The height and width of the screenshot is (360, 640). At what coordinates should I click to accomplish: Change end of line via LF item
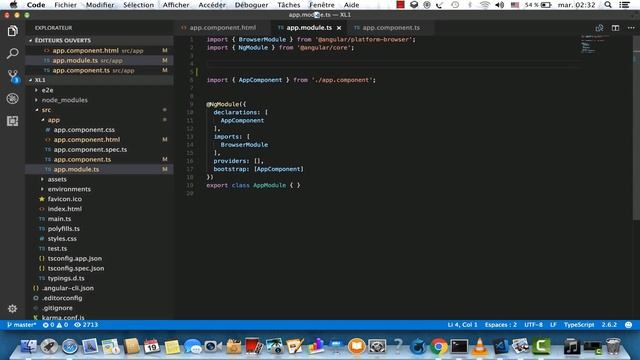pyautogui.click(x=553, y=325)
